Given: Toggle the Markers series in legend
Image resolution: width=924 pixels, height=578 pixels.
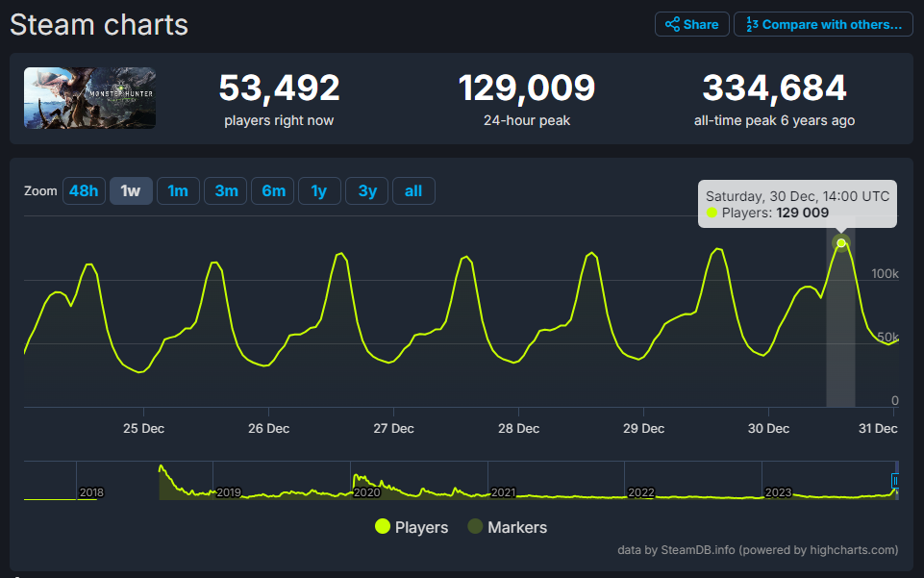Looking at the screenshot, I should tap(508, 527).
